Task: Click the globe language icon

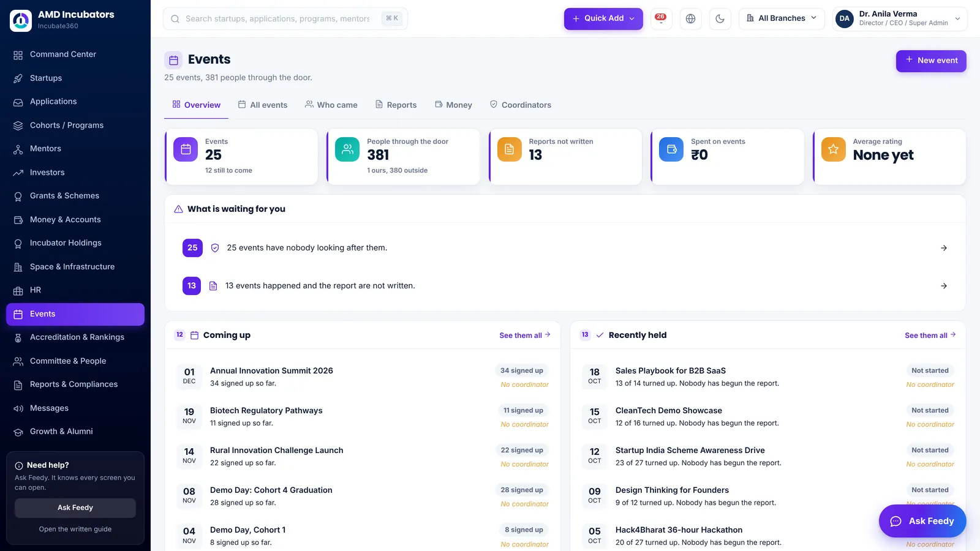Action: pyautogui.click(x=690, y=18)
